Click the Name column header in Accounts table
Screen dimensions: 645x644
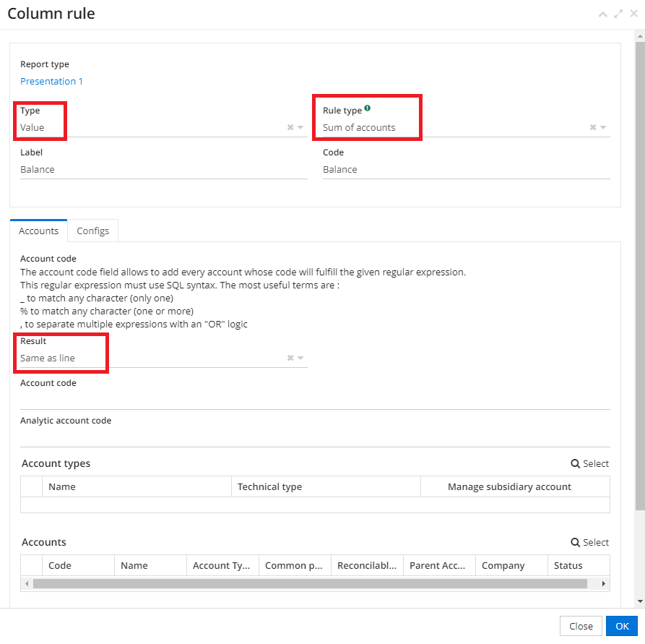tap(150, 565)
